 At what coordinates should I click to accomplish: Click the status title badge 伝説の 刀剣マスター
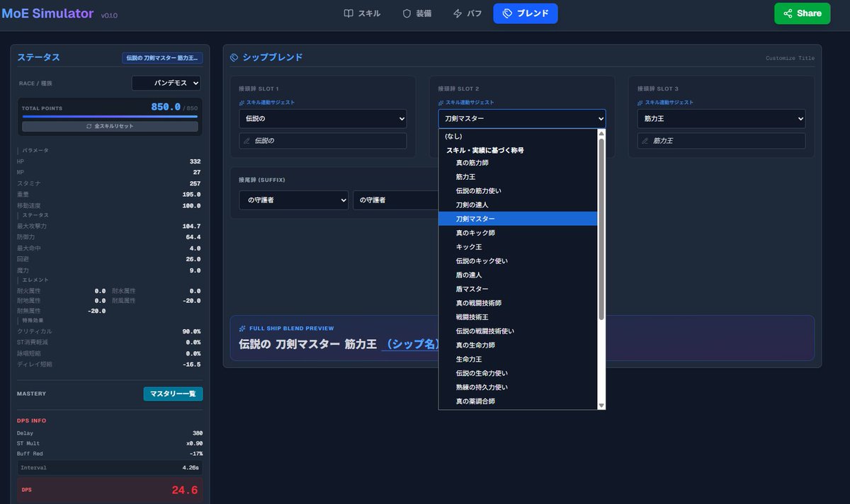[x=163, y=57]
